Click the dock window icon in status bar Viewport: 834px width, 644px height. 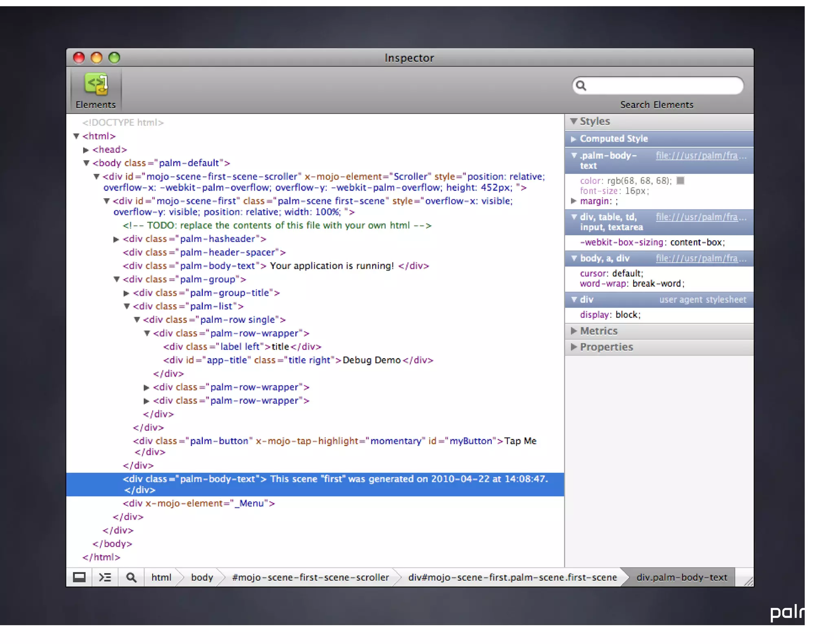point(79,577)
